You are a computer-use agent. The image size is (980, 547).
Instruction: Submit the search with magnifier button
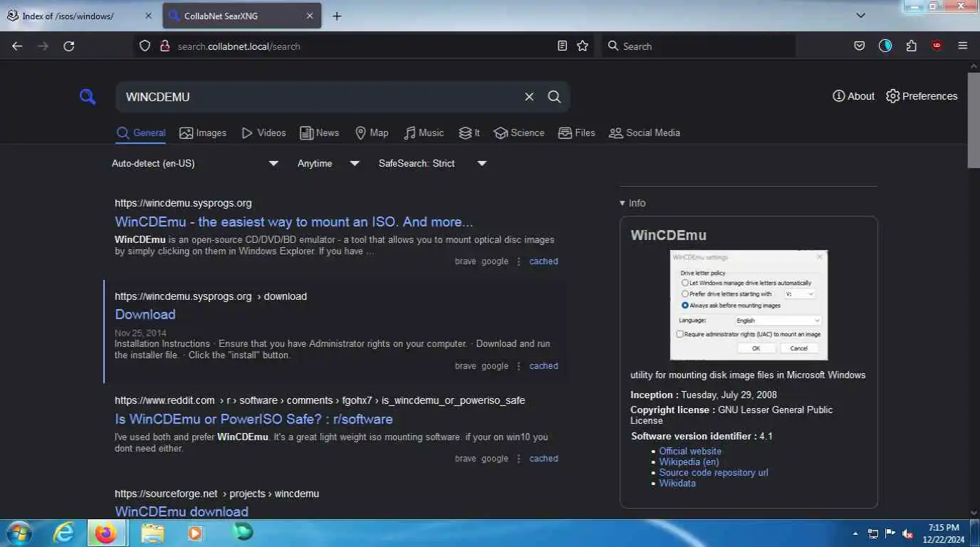coord(554,97)
